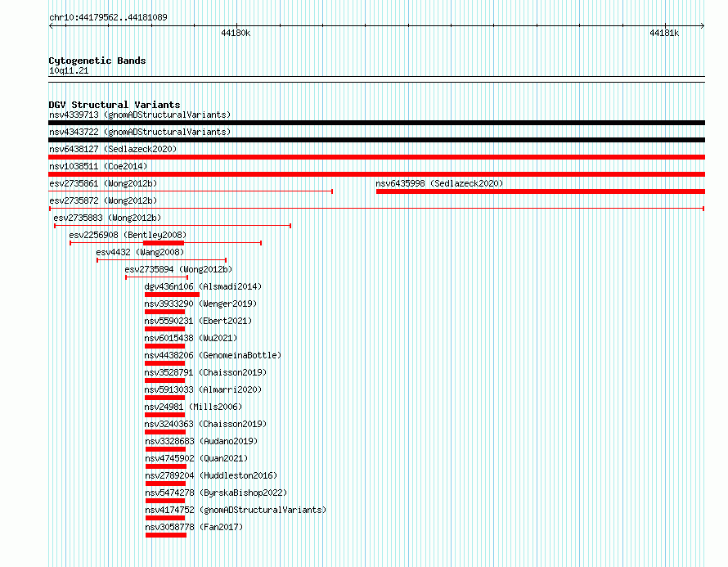The width and height of the screenshot is (728, 567).
Task: Open nsv1038511 Coe2014 variant
Action: (x=98, y=166)
